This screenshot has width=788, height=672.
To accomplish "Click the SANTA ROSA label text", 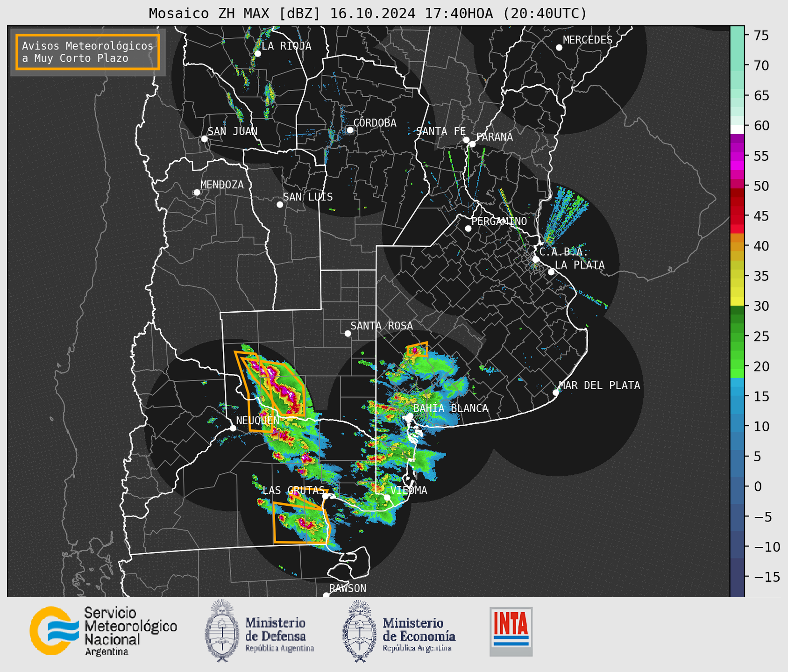I will tap(382, 326).
